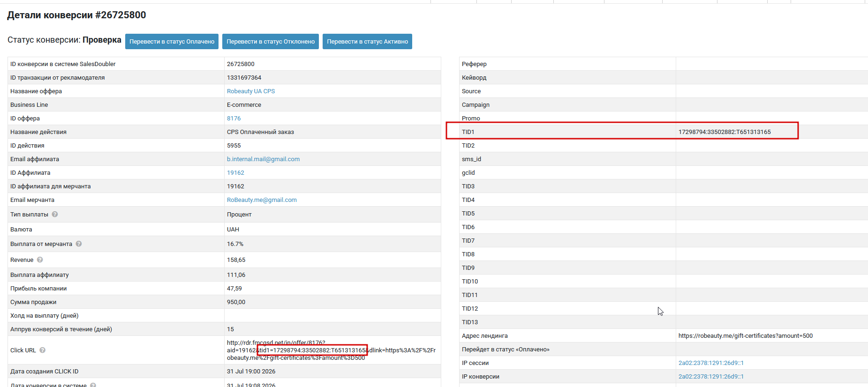Open the Revenue help tooltip icon
Screen dimensions: 868x387
40,260
